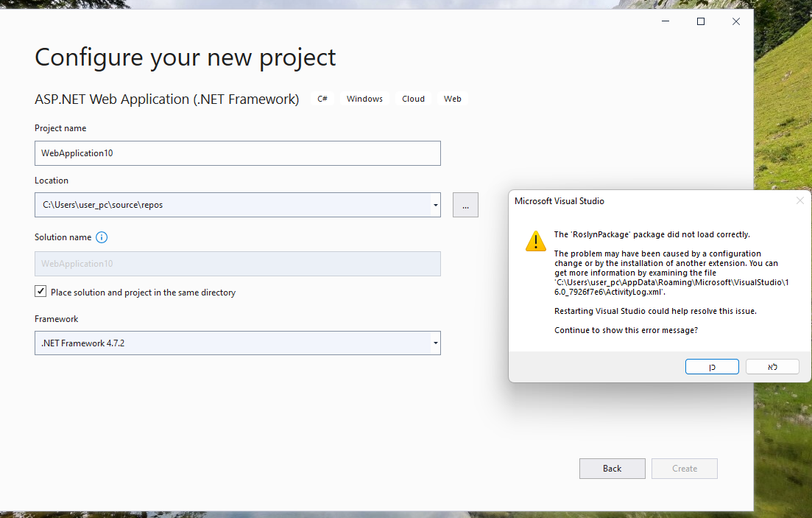Image resolution: width=812 pixels, height=518 pixels.
Task: Click the Project name text field
Action: (x=238, y=153)
